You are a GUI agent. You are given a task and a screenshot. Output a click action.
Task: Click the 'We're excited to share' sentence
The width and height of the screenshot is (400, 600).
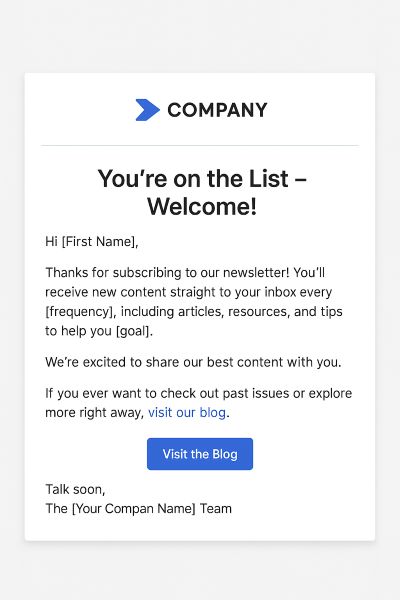coord(193,362)
